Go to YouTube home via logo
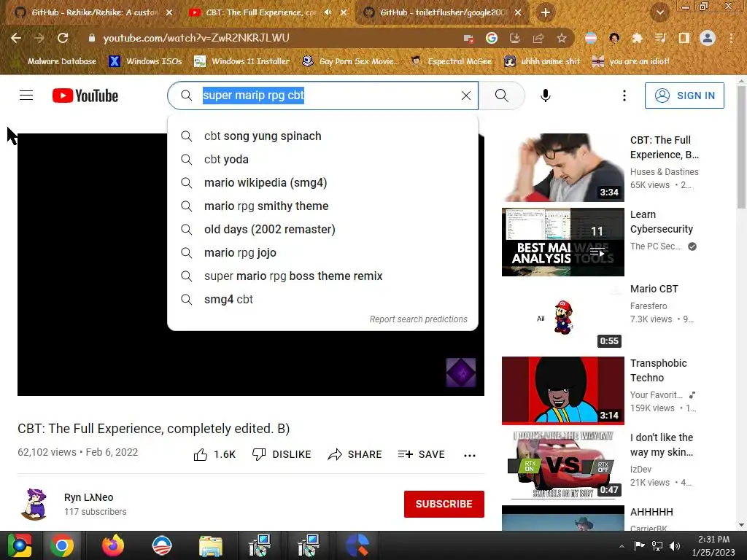Image resolution: width=747 pixels, height=560 pixels. pos(85,96)
